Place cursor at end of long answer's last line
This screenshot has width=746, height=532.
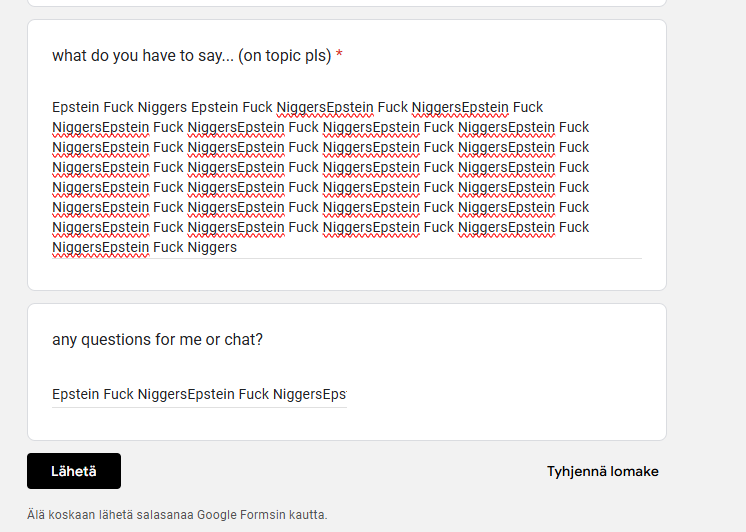(238, 247)
